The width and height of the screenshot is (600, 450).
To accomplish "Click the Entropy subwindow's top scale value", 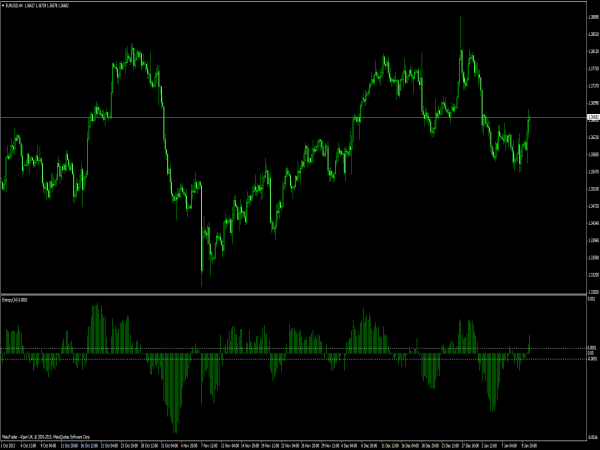I will [x=590, y=300].
